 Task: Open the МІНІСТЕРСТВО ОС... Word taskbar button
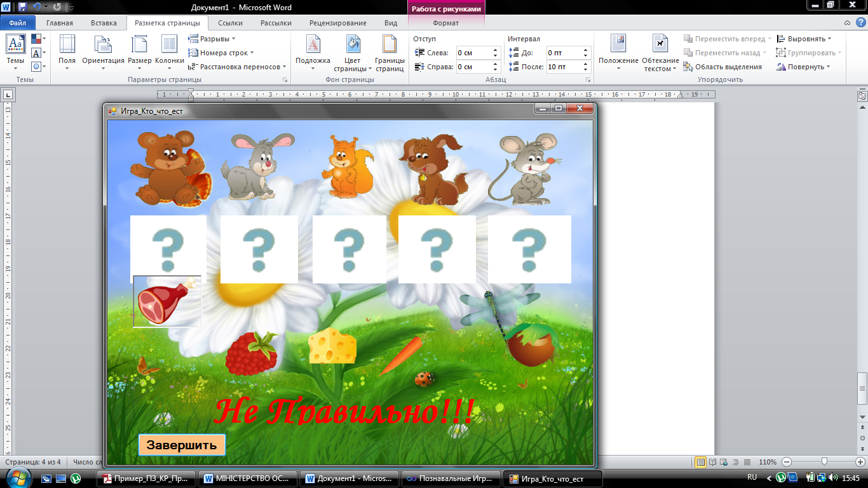pos(248,478)
